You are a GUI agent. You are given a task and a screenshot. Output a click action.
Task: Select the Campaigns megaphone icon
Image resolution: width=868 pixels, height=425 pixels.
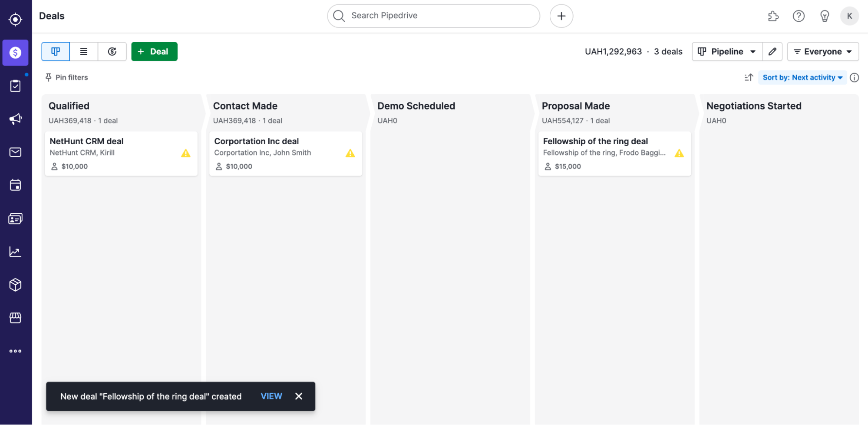tap(15, 119)
